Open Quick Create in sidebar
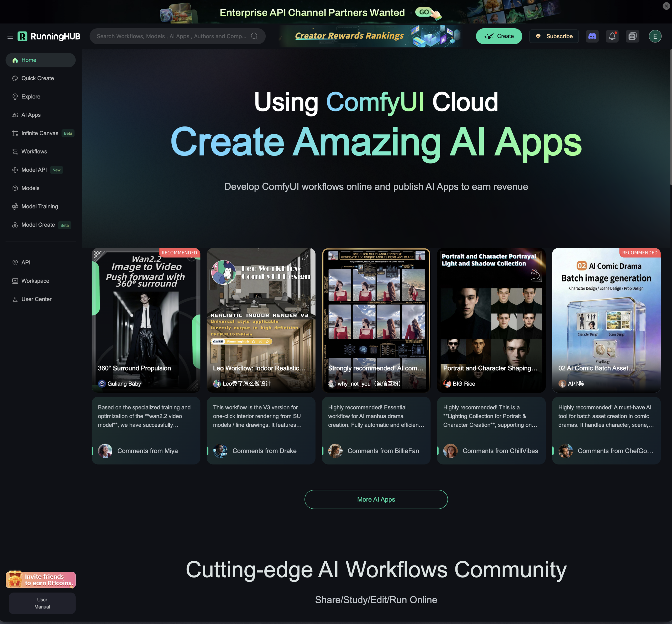This screenshot has width=672, height=624. coord(40,78)
